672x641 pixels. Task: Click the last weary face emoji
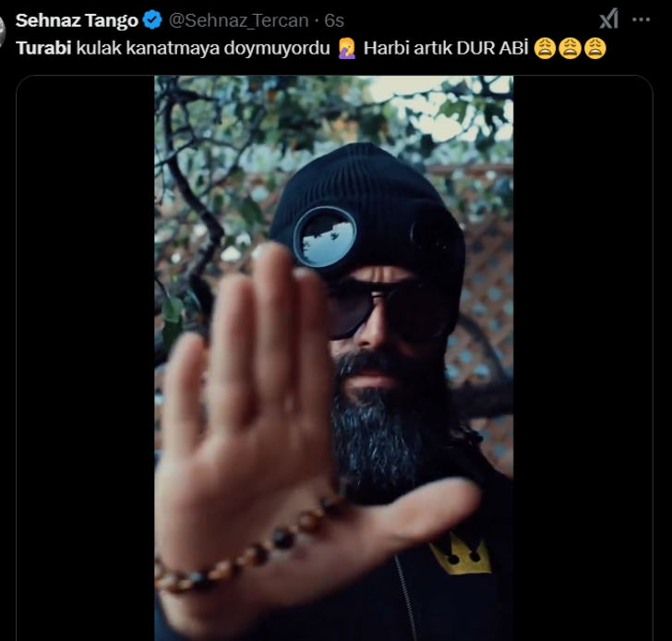(594, 49)
